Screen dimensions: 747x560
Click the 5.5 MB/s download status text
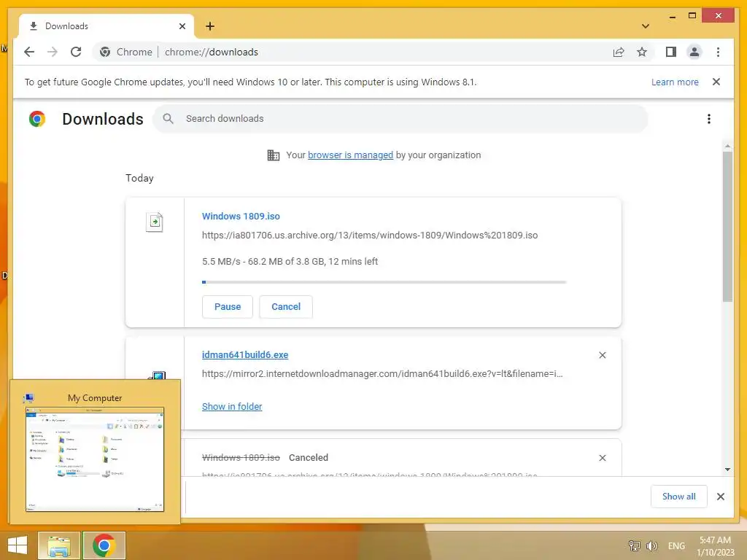[290, 262]
